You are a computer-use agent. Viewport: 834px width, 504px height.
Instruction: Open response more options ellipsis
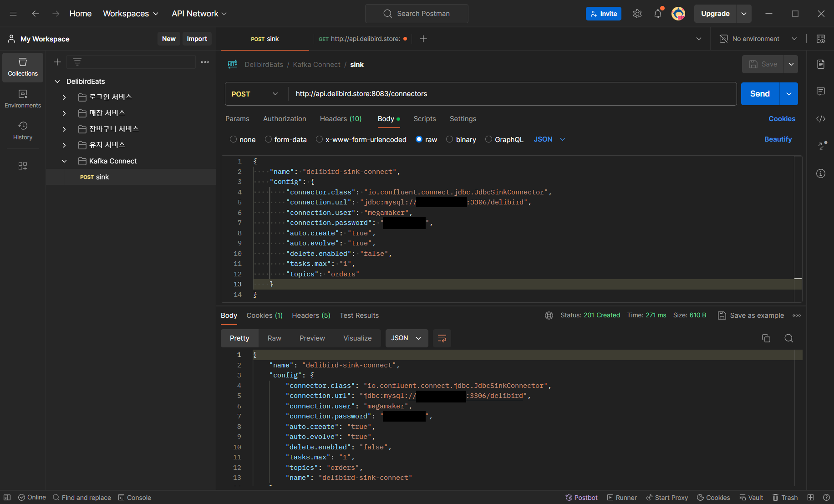click(x=797, y=316)
